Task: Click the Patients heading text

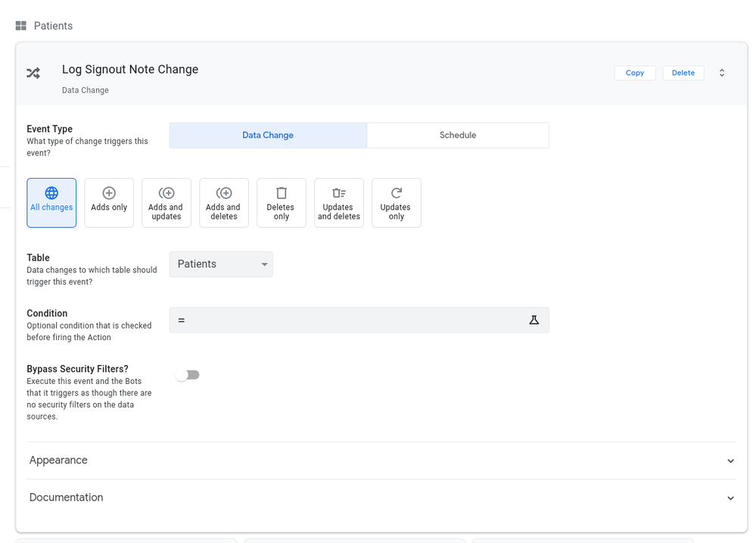Action: pos(53,26)
